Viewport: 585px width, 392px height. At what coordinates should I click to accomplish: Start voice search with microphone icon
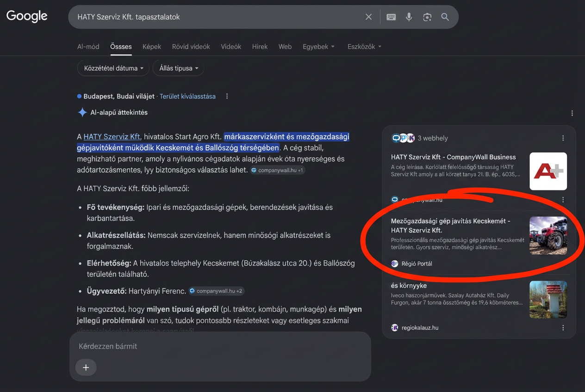409,17
